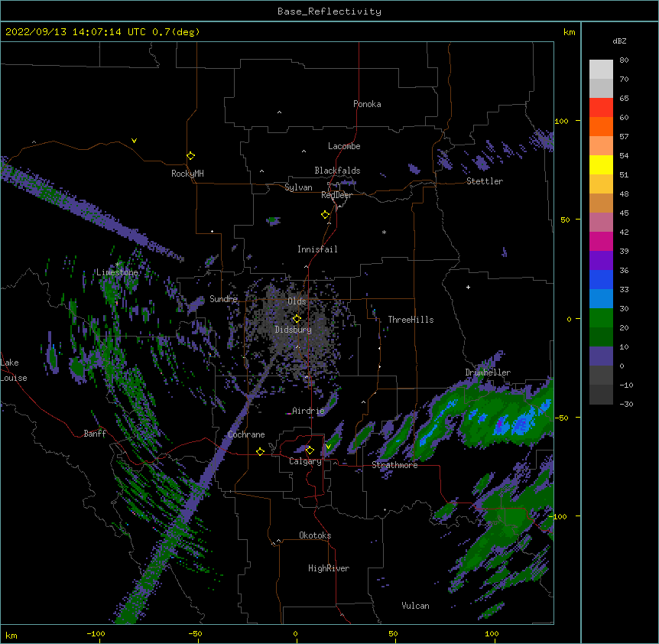Click the Strathmore map label
Image resolution: width=659 pixels, height=644 pixels.
click(x=394, y=465)
